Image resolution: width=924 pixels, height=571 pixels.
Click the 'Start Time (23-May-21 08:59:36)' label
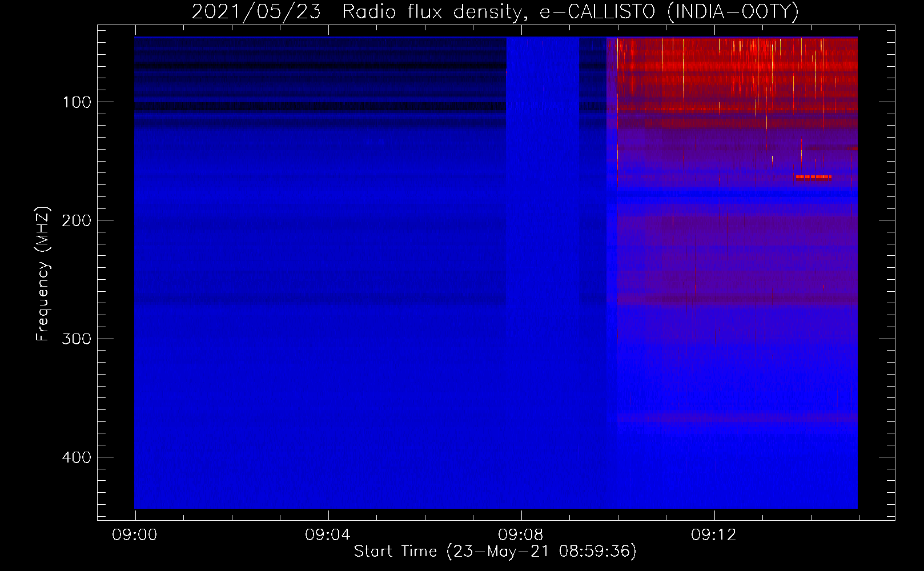tap(495, 552)
